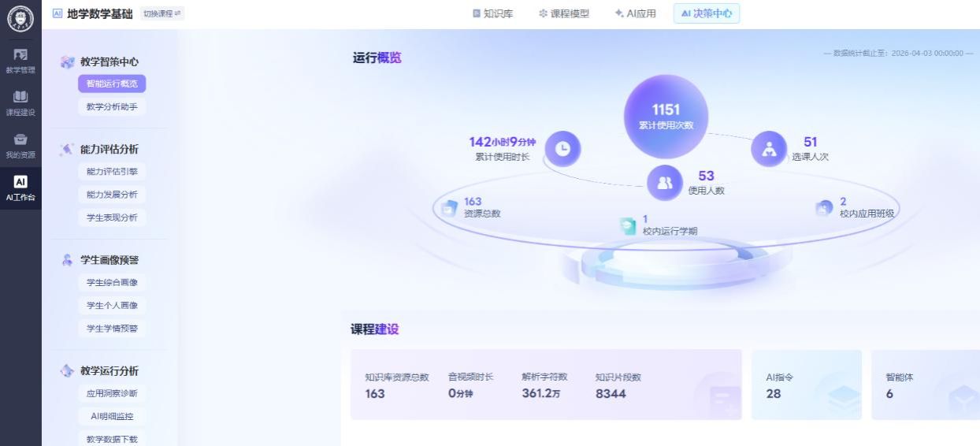The width and height of the screenshot is (980, 446).
Task: Select the AI决策中心 tab
Action: tap(706, 13)
